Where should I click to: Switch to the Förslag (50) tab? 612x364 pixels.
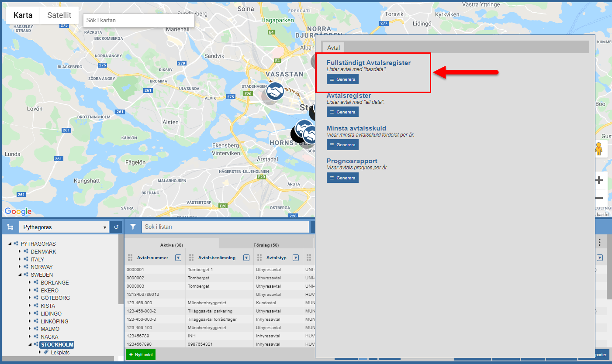pyautogui.click(x=266, y=245)
